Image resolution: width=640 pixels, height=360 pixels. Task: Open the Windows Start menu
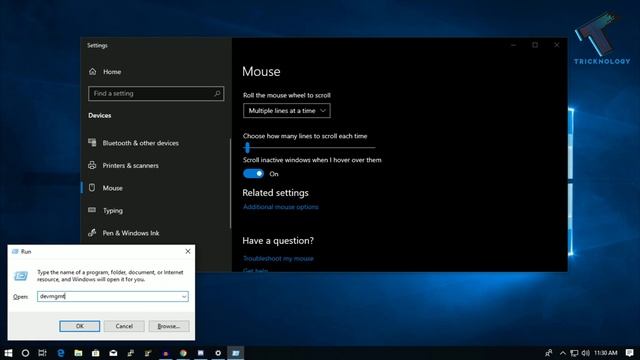click(x=8, y=353)
